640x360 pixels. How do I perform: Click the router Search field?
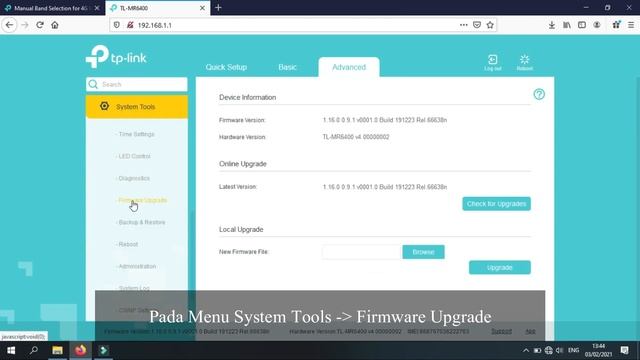pos(137,84)
